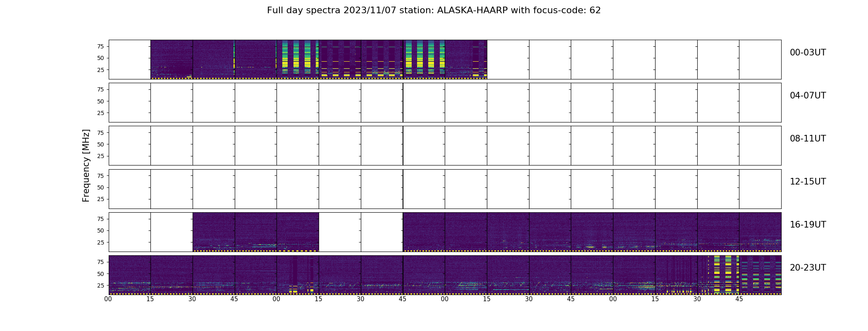Click the 16-19UT spectrogram data panel
The height and width of the screenshot is (331, 868).
[x=445, y=232]
